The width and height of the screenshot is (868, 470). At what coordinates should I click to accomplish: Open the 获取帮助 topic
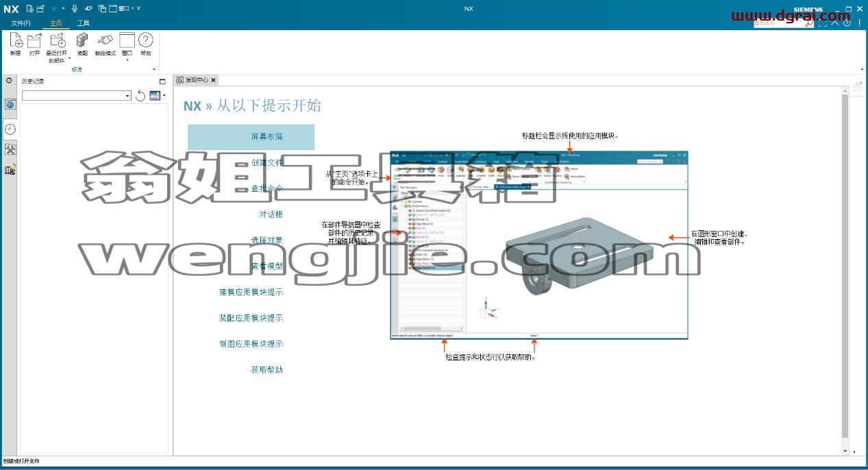pos(266,370)
